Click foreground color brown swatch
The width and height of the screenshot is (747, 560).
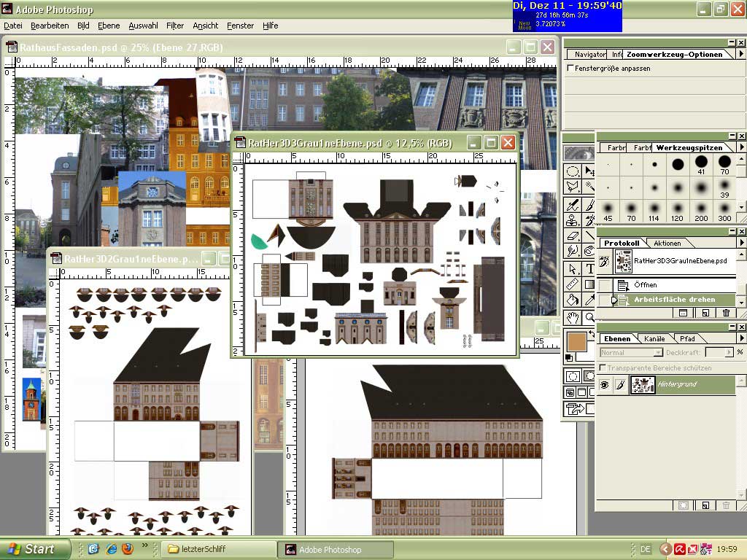coord(576,341)
